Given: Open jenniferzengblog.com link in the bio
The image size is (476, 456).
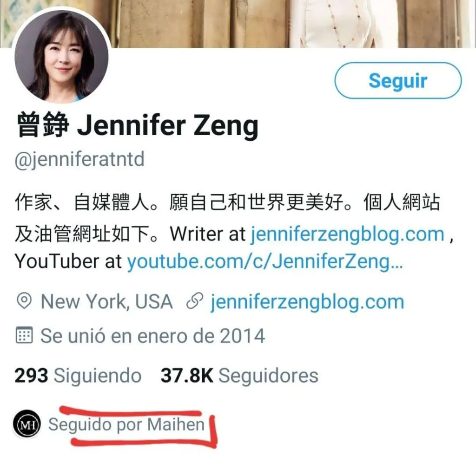Looking at the screenshot, I should 348,235.
